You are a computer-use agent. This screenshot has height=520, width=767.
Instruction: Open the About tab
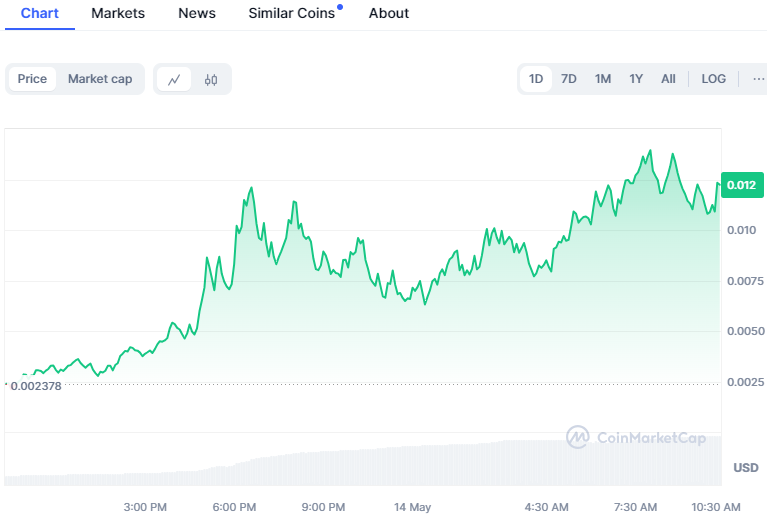click(x=389, y=13)
